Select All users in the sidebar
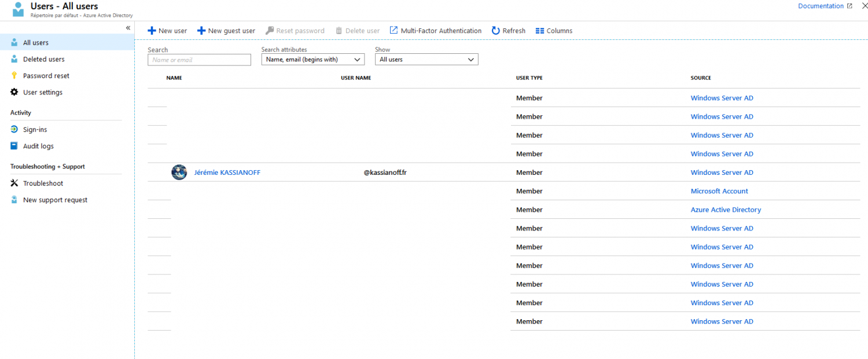868x359 pixels. 67,42
